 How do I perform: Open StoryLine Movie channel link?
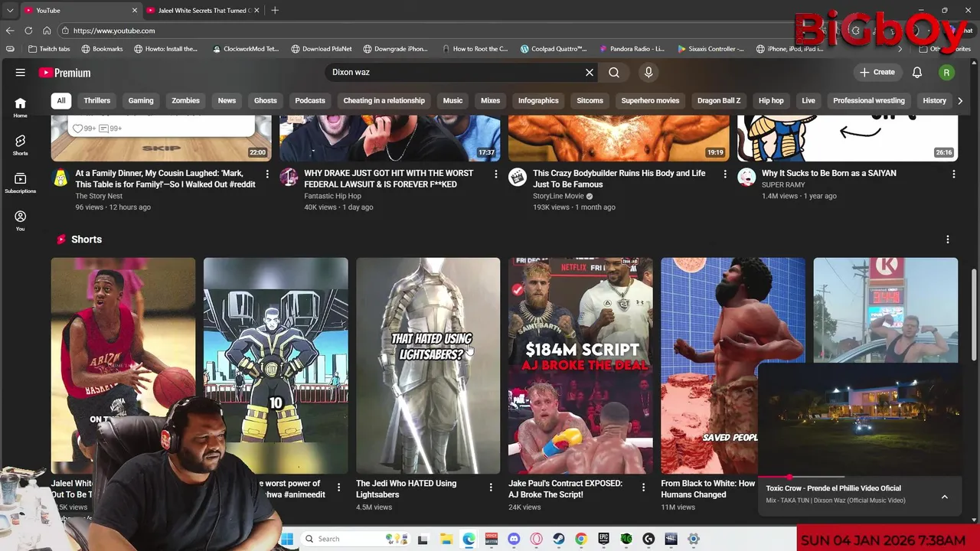(x=558, y=196)
